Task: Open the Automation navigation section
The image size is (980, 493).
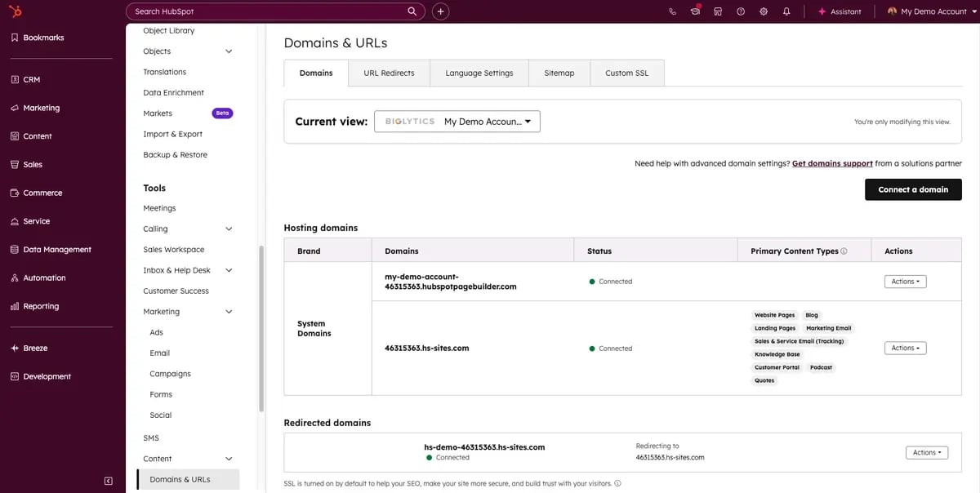Action: [38, 278]
